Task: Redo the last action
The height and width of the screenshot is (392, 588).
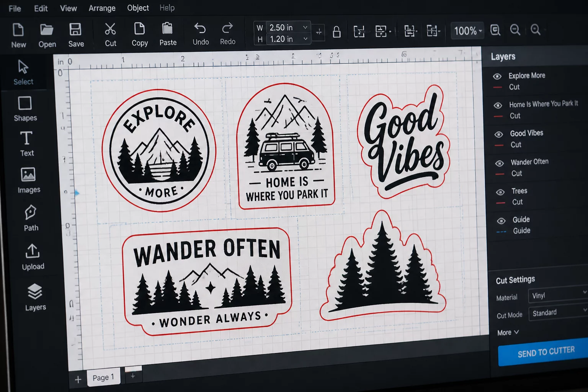Action: pos(227,28)
